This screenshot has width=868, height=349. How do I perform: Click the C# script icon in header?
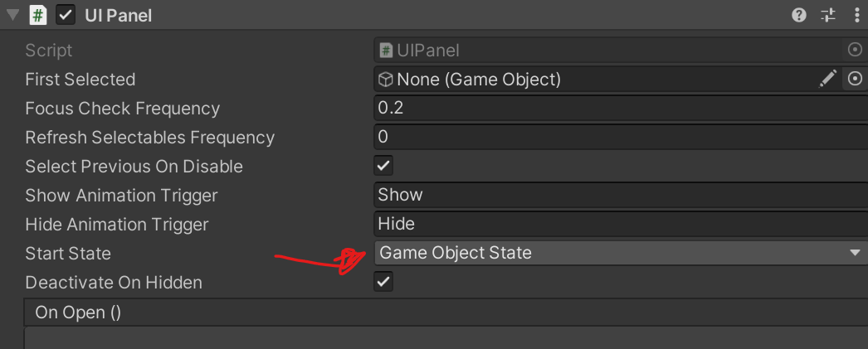coord(38,15)
